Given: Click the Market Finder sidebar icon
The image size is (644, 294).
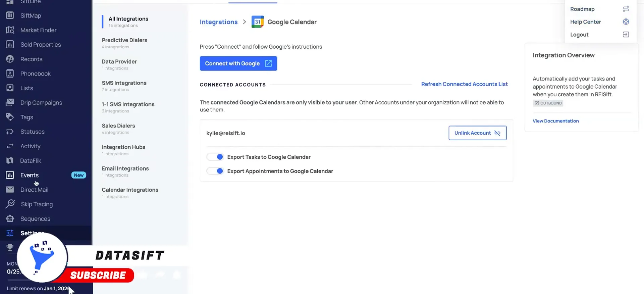Looking at the screenshot, I should point(10,30).
